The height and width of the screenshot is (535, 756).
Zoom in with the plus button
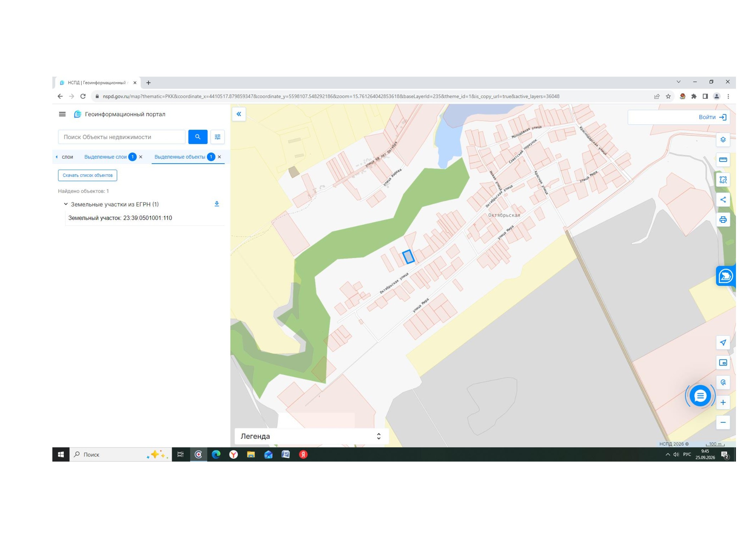[723, 403]
